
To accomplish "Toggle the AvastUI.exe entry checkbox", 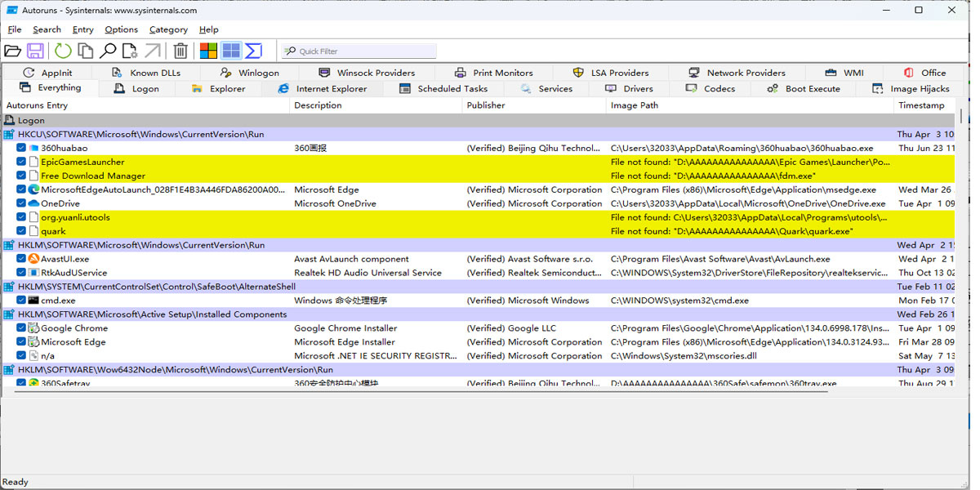I will coord(21,259).
